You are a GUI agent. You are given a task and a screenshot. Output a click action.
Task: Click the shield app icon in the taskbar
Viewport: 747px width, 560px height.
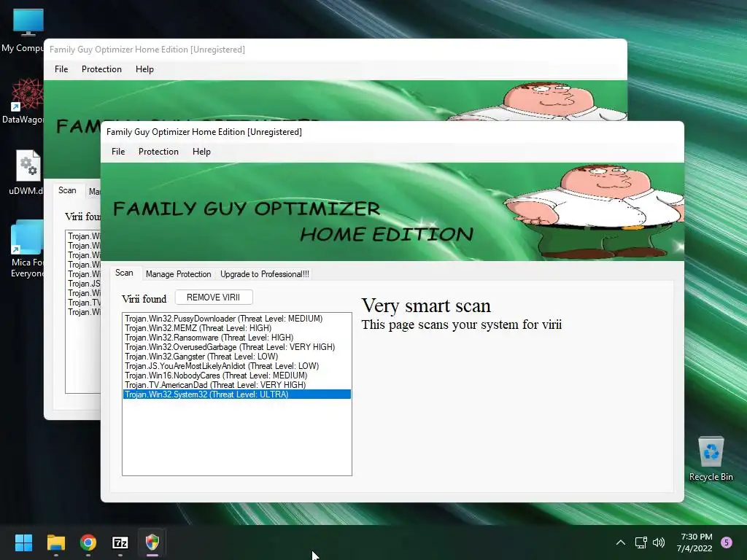[x=152, y=542]
